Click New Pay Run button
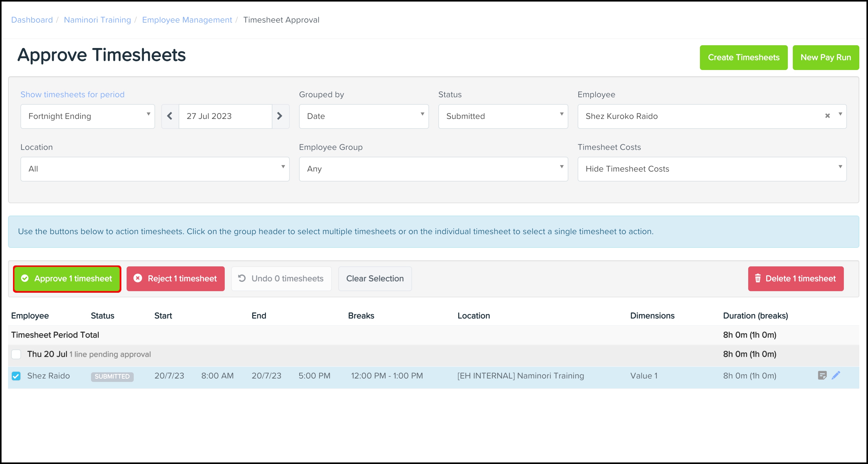This screenshot has height=464, width=868. pyautogui.click(x=826, y=58)
